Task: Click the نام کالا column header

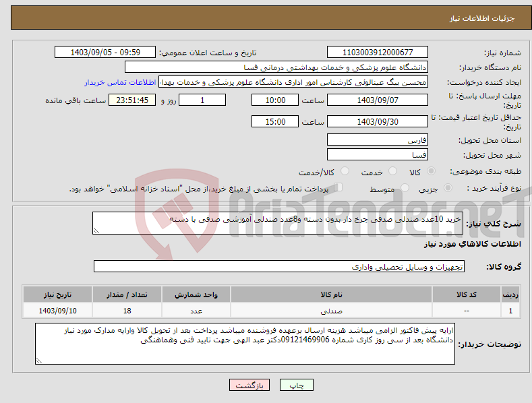Action: [x=331, y=294]
